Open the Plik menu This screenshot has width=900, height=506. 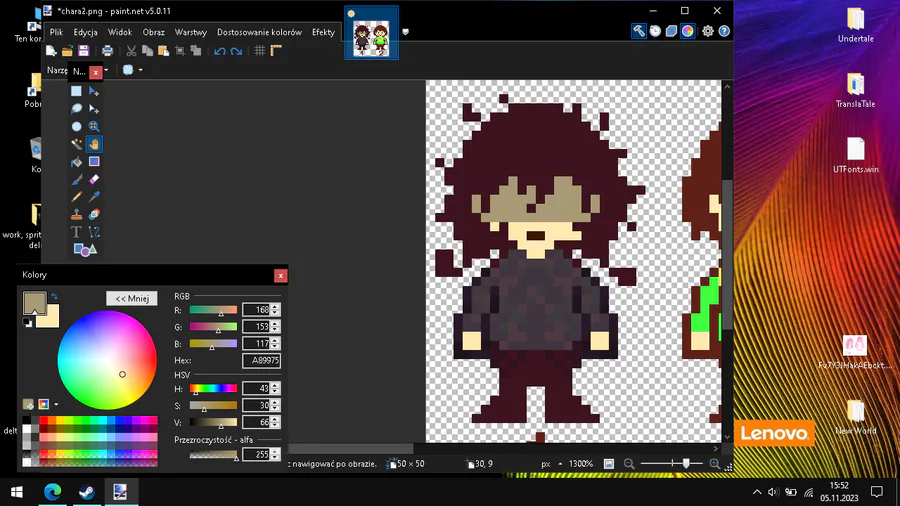click(56, 32)
